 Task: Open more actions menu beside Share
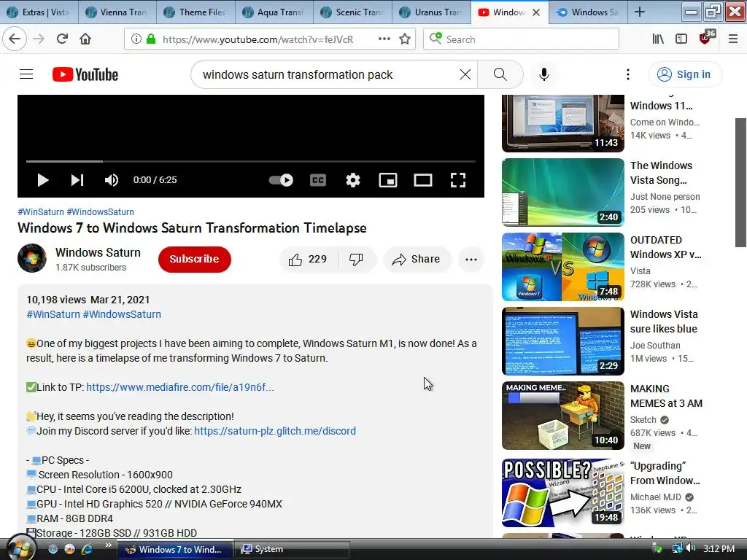coord(471,259)
